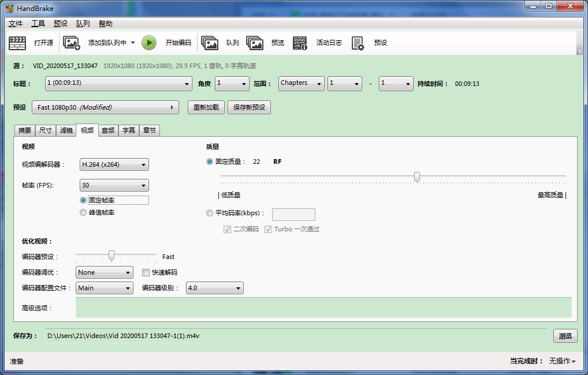Switch to the 尺寸 tab
The height and width of the screenshot is (375, 588).
click(46, 130)
